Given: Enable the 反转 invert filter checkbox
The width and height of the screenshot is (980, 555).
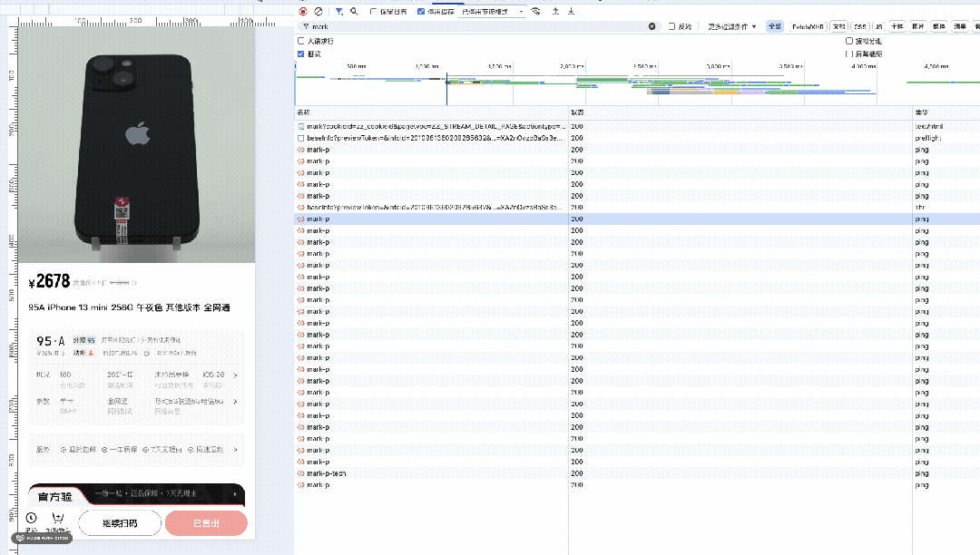Looking at the screenshot, I should (x=671, y=26).
